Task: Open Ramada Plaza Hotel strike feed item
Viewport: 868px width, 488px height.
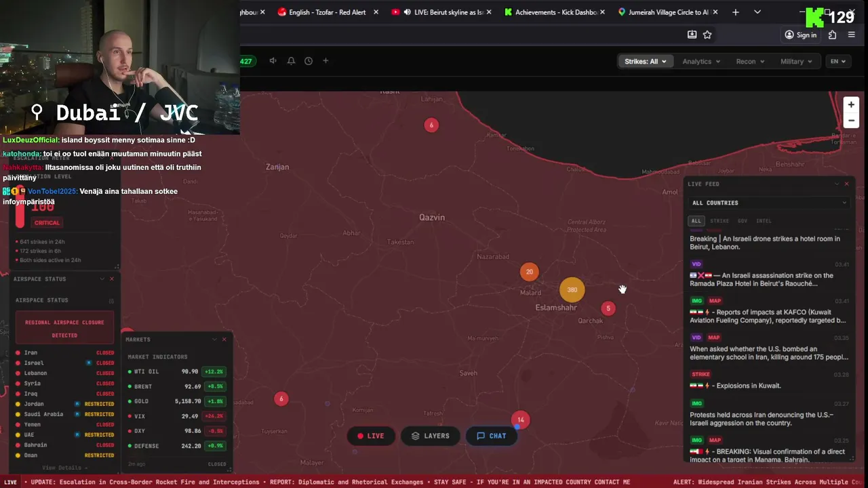Action: (x=770, y=275)
